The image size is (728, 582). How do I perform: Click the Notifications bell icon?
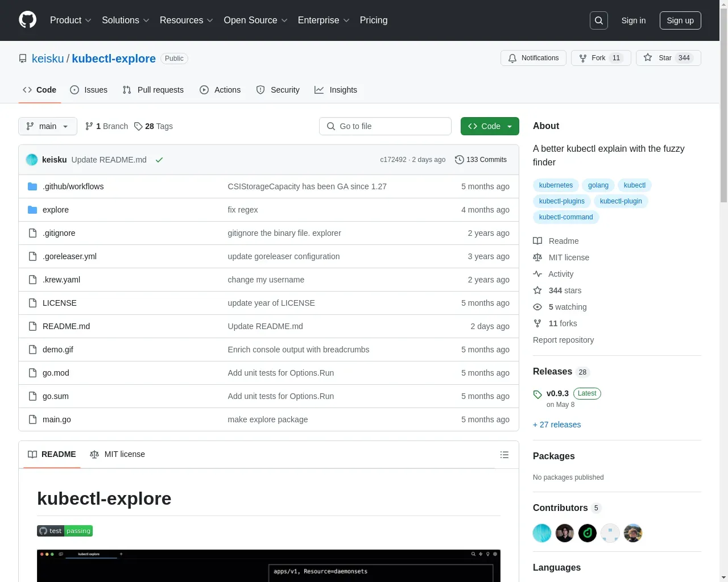tap(512, 58)
